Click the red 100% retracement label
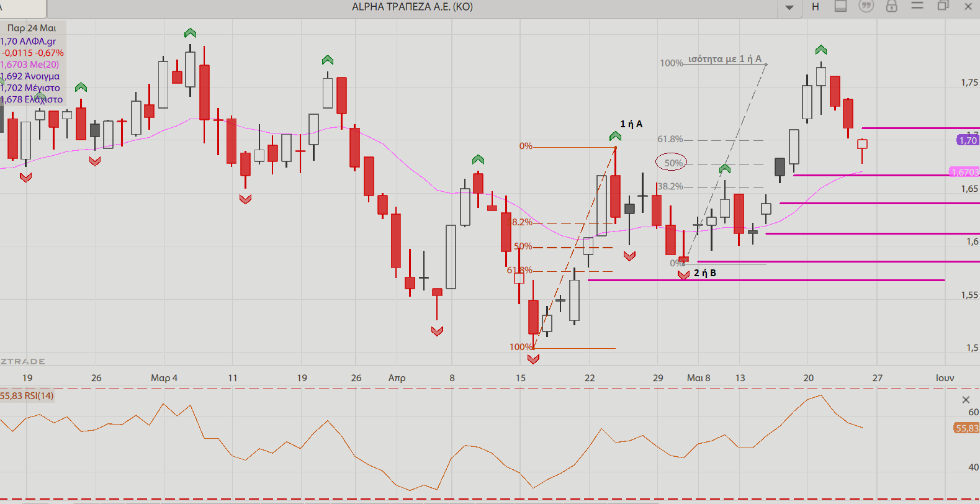 tap(521, 347)
